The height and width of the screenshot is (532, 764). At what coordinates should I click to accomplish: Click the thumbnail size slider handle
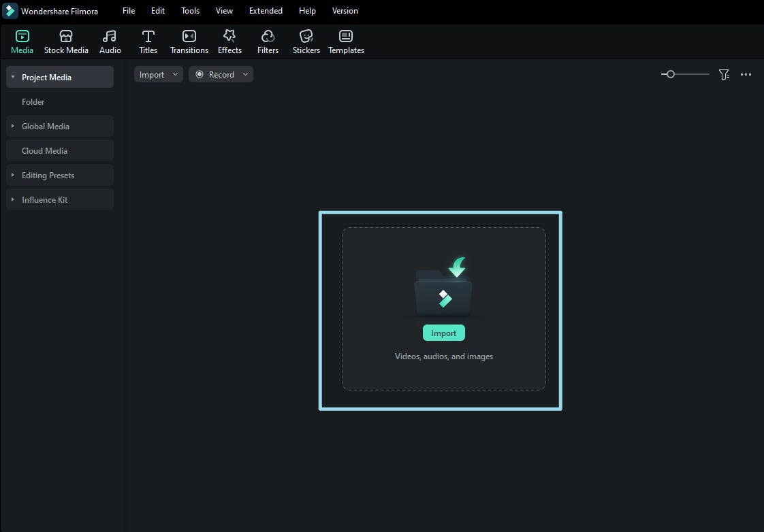[671, 74]
